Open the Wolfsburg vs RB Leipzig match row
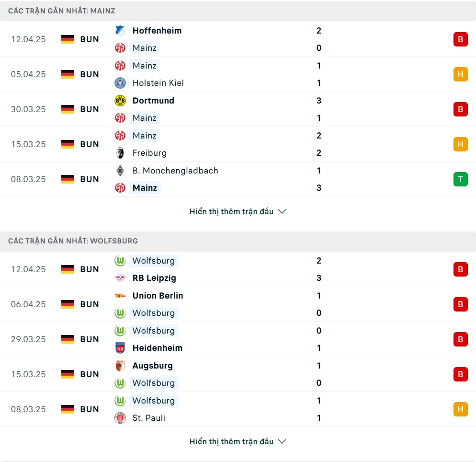The image size is (476, 462). coord(238,269)
